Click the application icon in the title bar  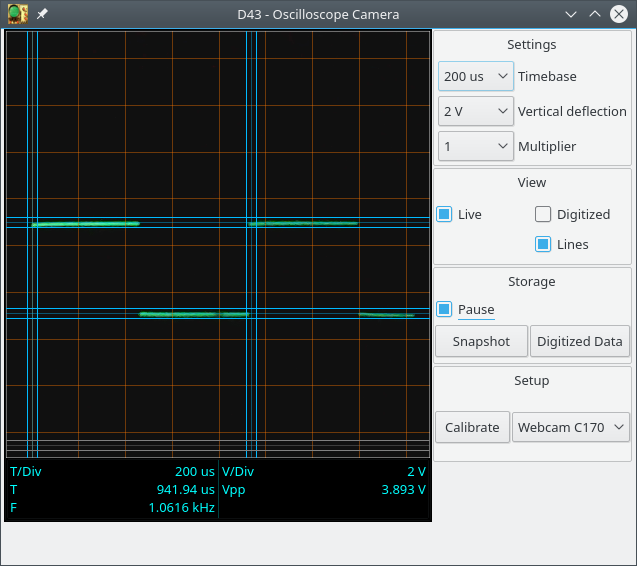pos(18,14)
